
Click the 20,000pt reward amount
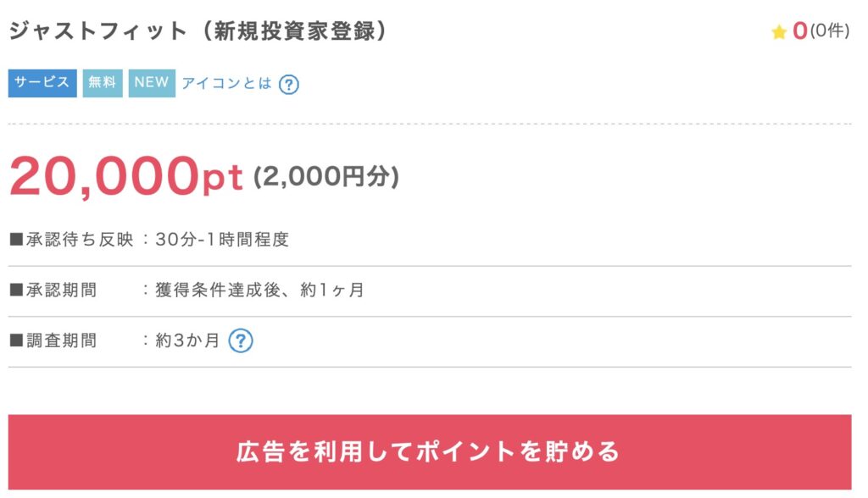(126, 175)
